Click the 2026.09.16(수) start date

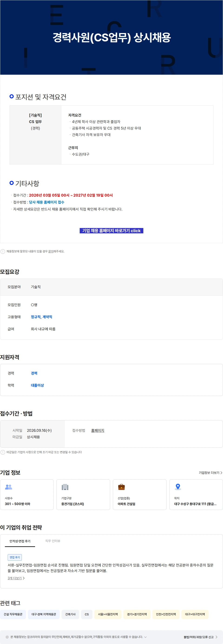coord(39,430)
